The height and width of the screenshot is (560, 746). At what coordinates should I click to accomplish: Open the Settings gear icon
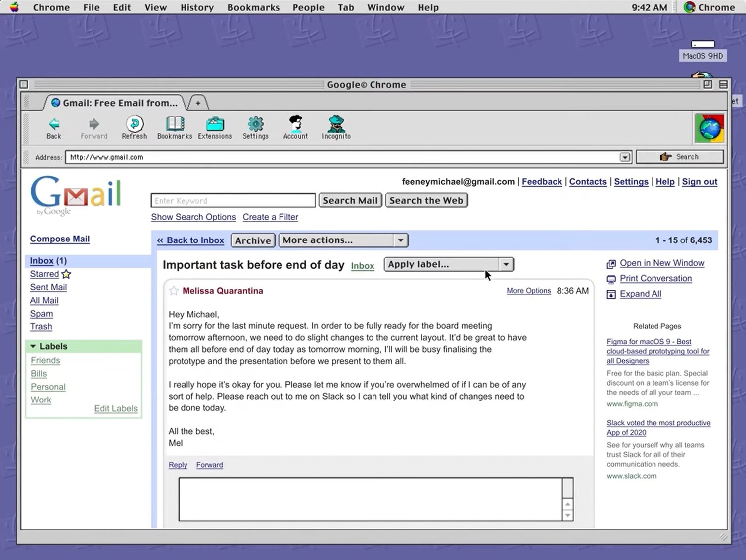(255, 124)
